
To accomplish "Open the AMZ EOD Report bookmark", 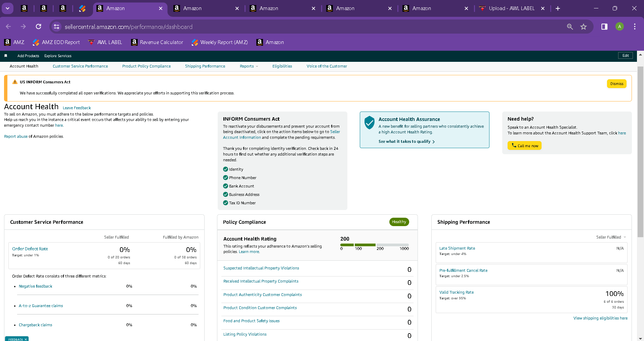I will coord(56,42).
